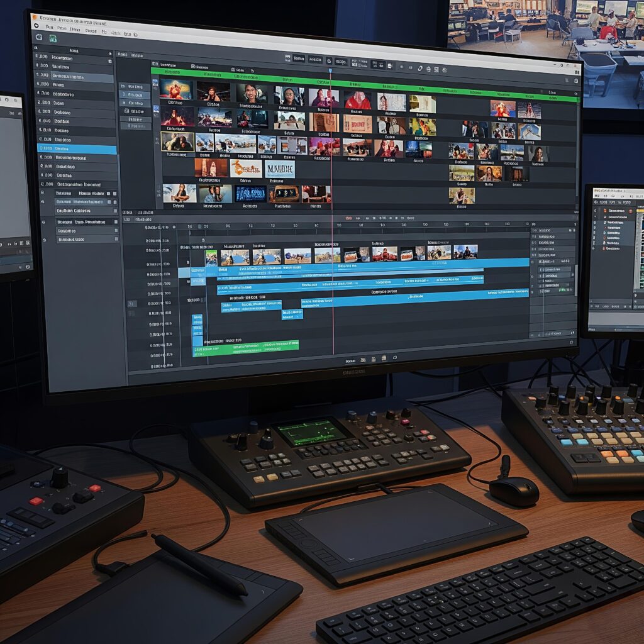Select the light-blue title card thumbnail with dark lettering
Image resolution: width=644 pixels, height=644 pixels.
coord(280,169)
